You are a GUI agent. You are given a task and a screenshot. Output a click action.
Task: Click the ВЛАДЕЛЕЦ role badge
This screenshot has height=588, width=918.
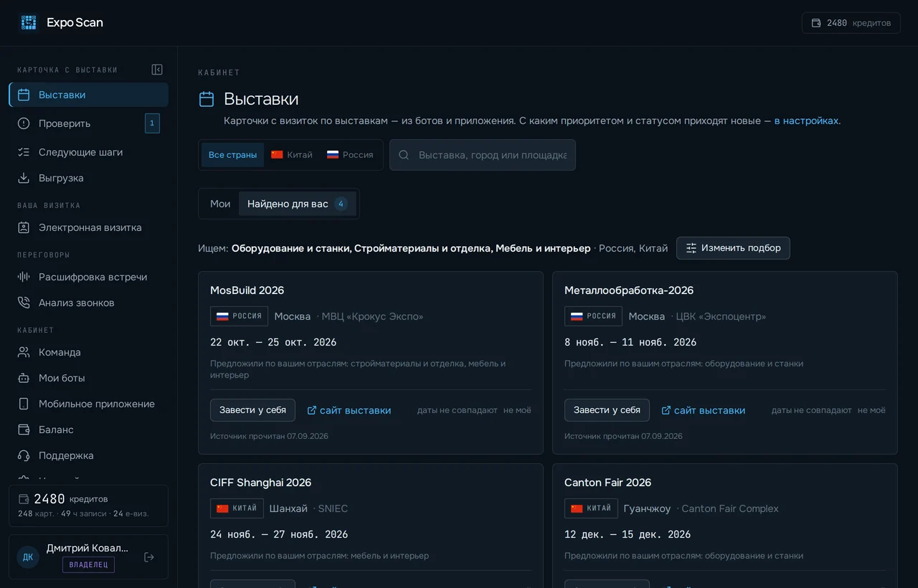coord(88,564)
